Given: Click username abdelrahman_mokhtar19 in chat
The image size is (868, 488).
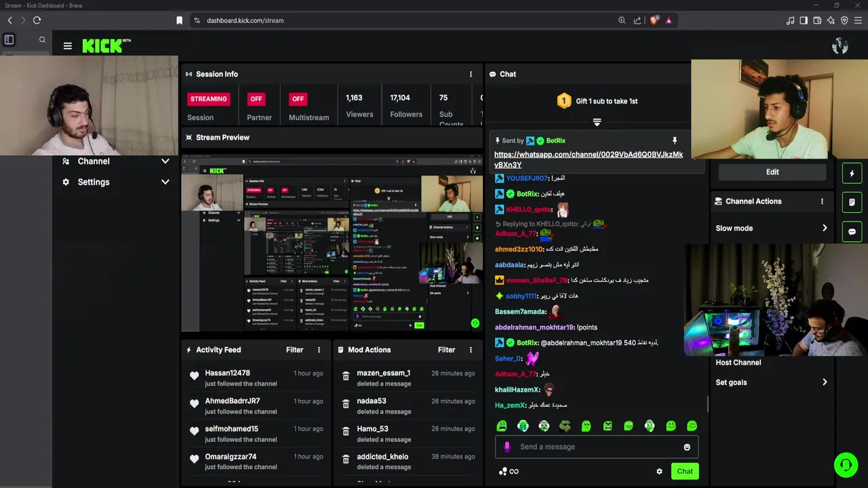Looking at the screenshot, I should pyautogui.click(x=534, y=327).
